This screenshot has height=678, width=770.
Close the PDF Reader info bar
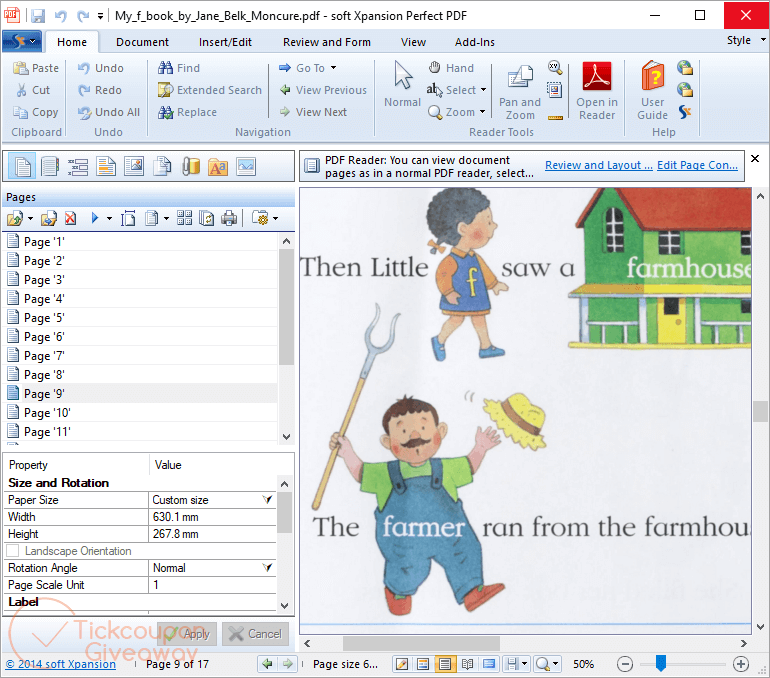point(755,159)
